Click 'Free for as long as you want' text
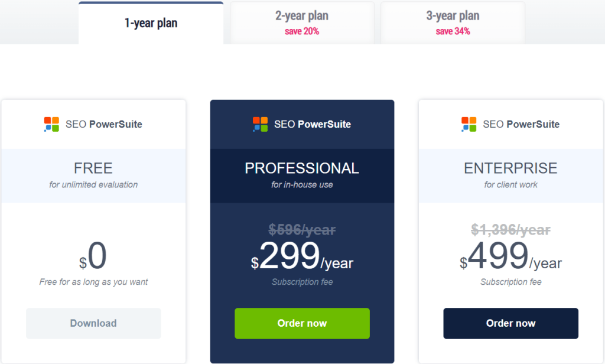This screenshot has width=605, height=364. click(x=93, y=282)
